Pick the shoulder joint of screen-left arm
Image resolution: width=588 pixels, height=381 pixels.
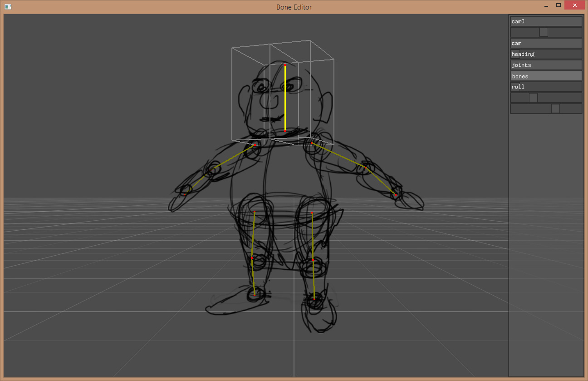click(255, 145)
